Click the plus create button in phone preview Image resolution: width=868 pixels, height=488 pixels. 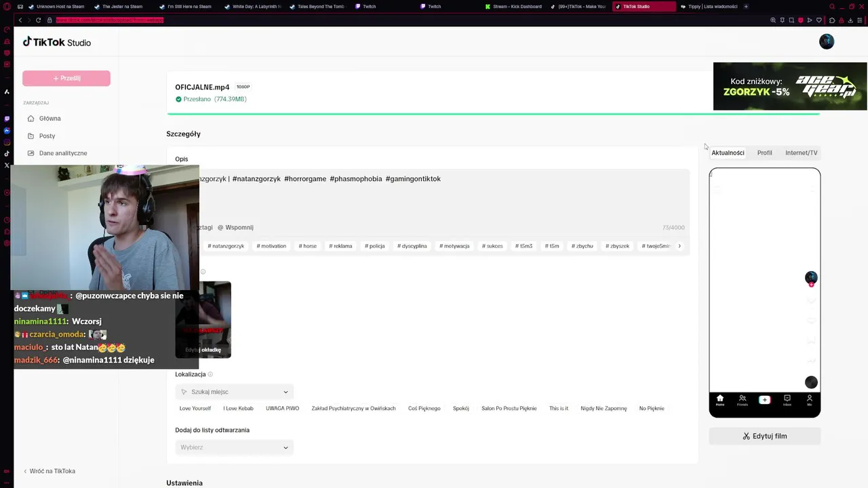[x=764, y=400]
